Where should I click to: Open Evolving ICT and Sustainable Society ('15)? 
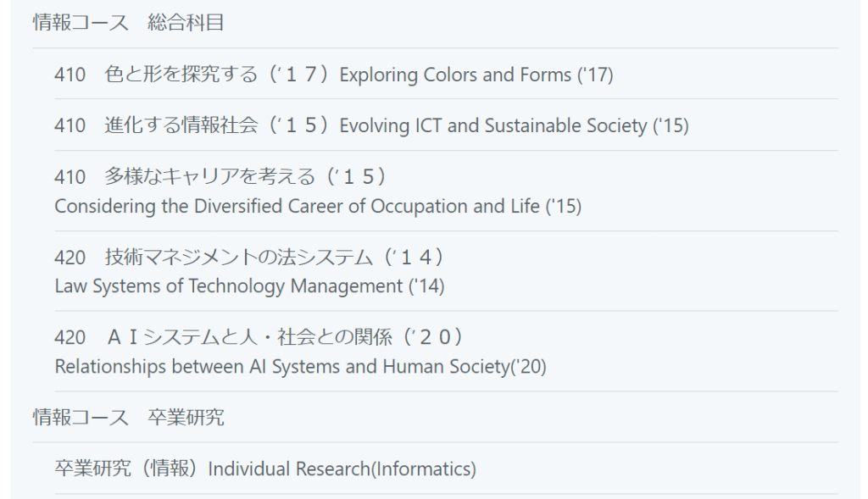[514, 125]
